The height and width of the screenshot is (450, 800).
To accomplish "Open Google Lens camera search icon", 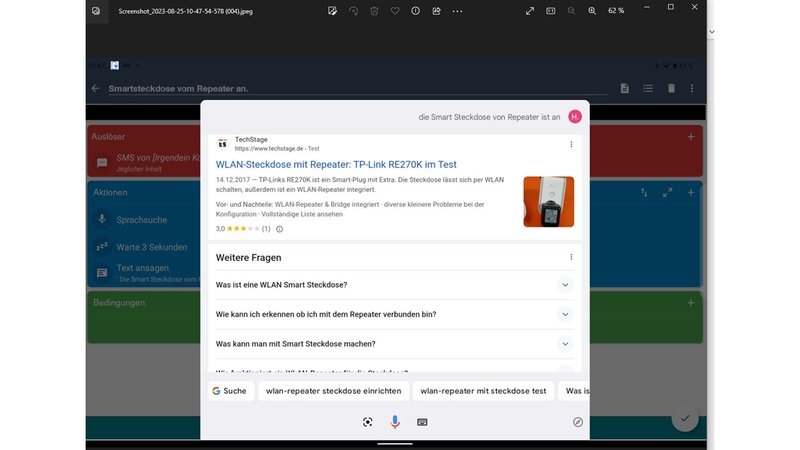I will coord(368,422).
